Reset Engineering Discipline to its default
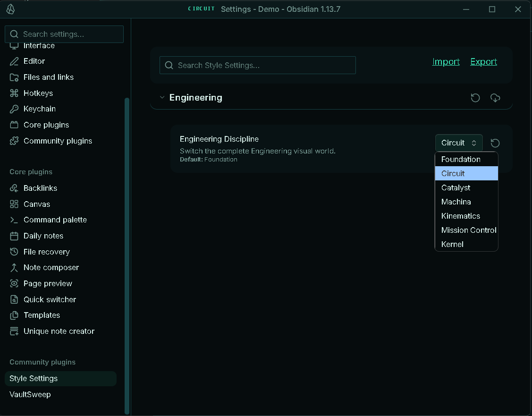Screen dimensions: 532x416 click(x=495, y=143)
